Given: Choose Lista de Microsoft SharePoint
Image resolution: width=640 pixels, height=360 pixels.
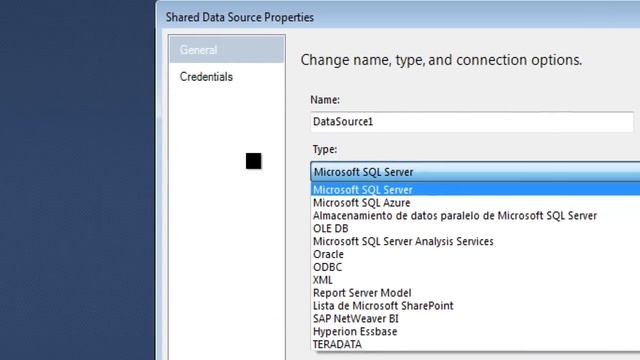Looking at the screenshot, I should click(x=475, y=305).
